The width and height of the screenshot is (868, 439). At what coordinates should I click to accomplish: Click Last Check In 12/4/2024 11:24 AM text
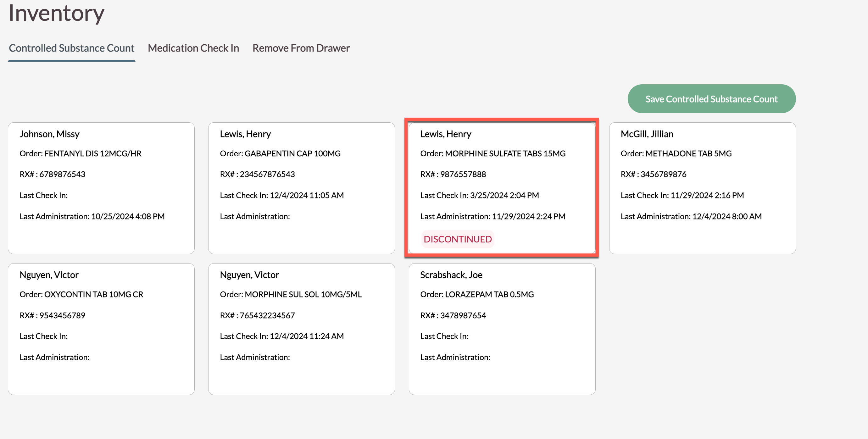pyautogui.click(x=282, y=336)
